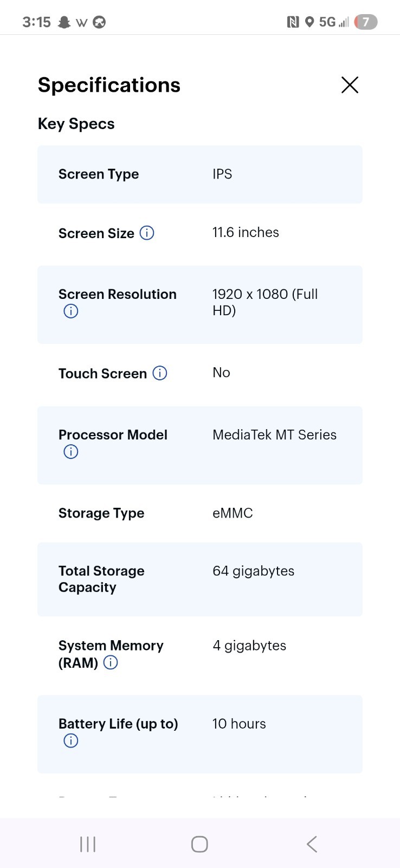
Task: Show the Touch Screen info tooltip
Action: (160, 373)
